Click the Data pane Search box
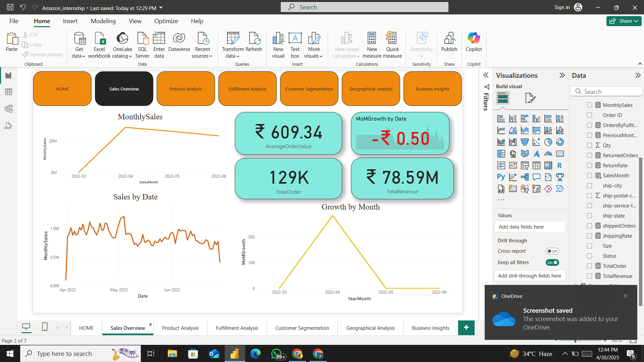 606,91
